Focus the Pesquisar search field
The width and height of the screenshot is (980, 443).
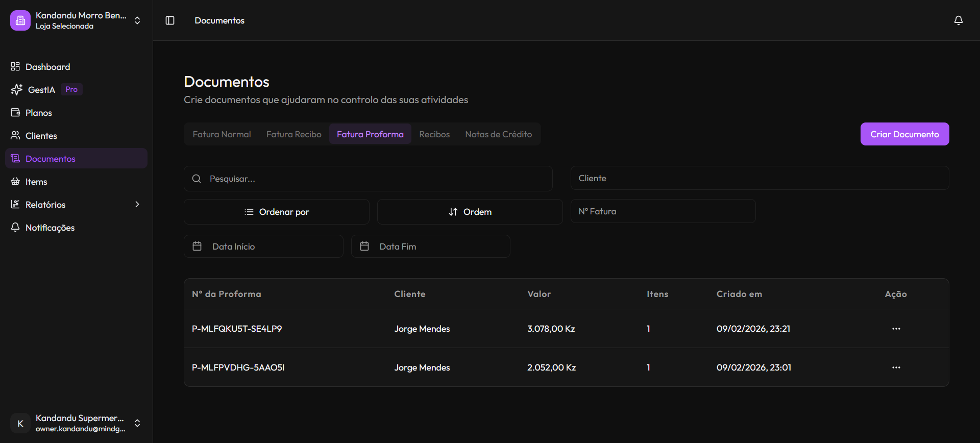[367, 179]
